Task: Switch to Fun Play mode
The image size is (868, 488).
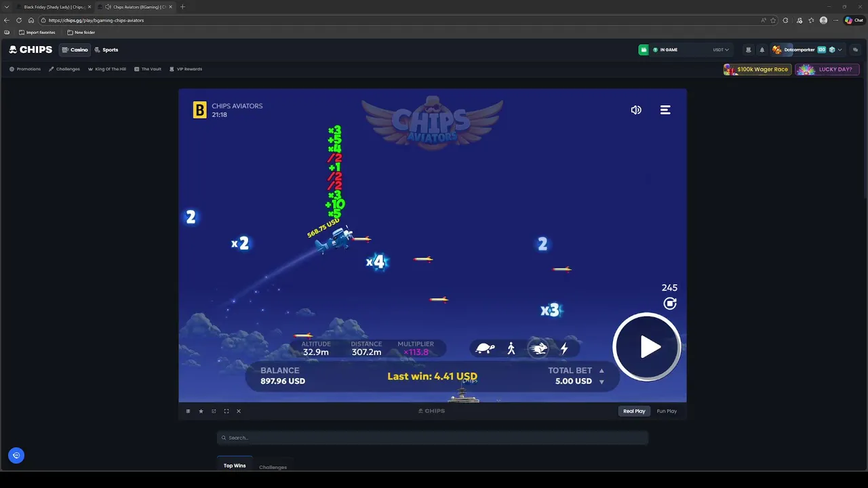Action: (667, 411)
